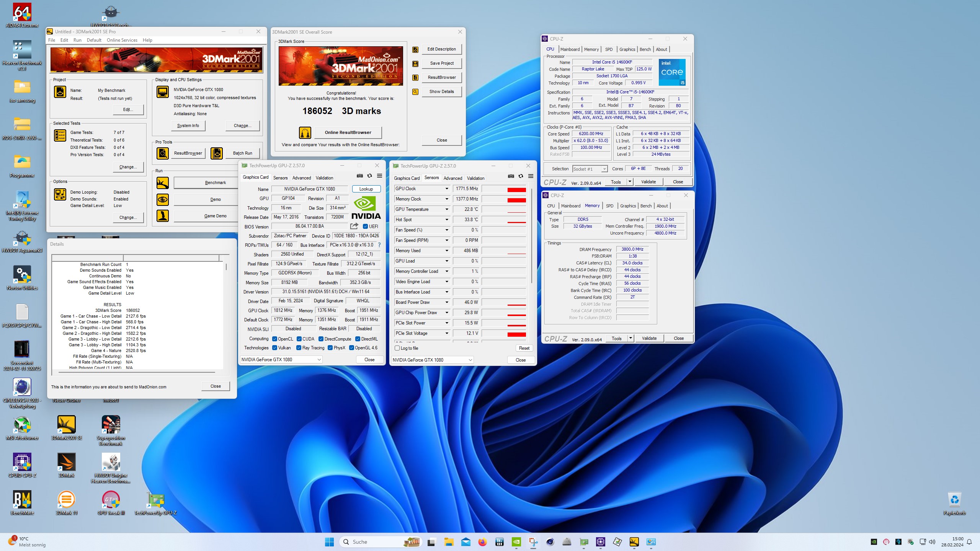
Task: Open the Tools dropdown arrow in upper CPU-Z
Action: click(630, 182)
